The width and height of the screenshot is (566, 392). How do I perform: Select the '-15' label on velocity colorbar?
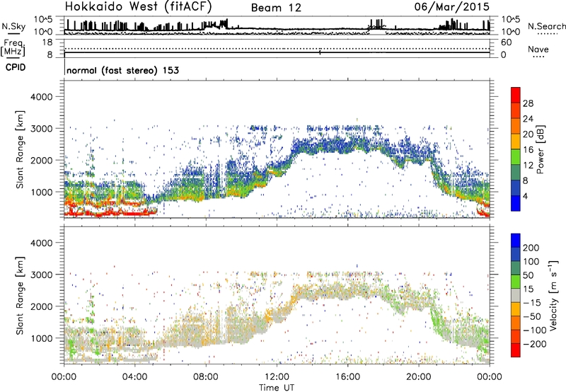pos(532,303)
